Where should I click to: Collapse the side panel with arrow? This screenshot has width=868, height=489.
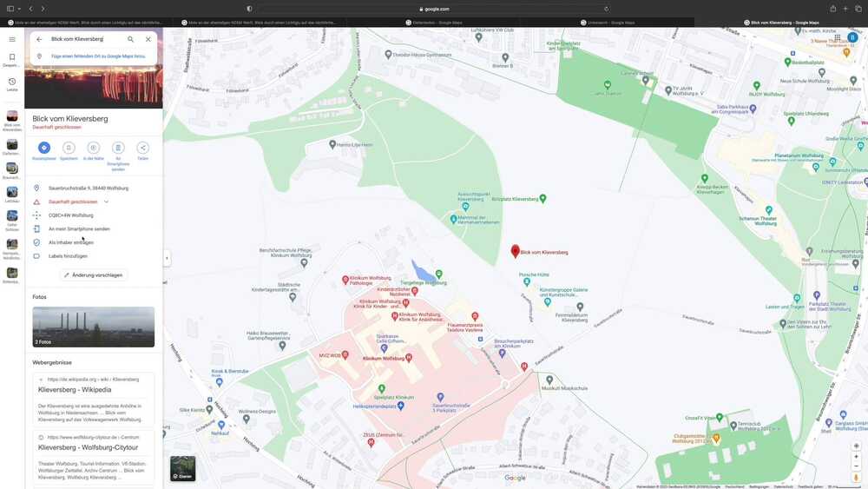pyautogui.click(x=167, y=258)
